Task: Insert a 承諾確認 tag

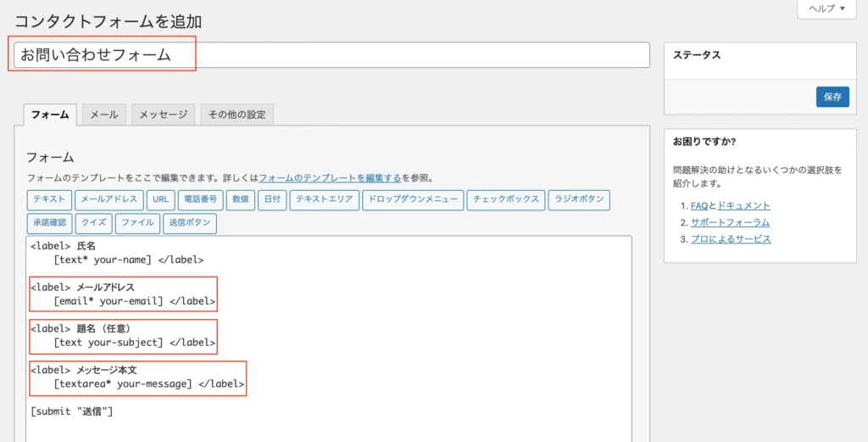Action: tap(49, 223)
